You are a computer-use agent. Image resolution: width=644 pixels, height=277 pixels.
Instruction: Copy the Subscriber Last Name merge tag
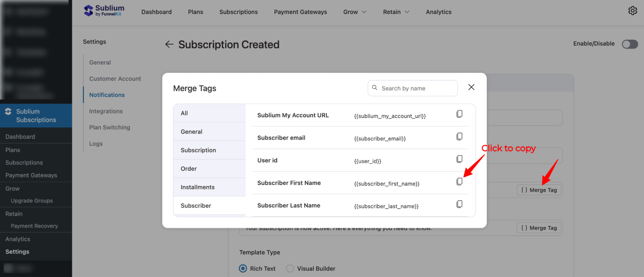coord(459,204)
